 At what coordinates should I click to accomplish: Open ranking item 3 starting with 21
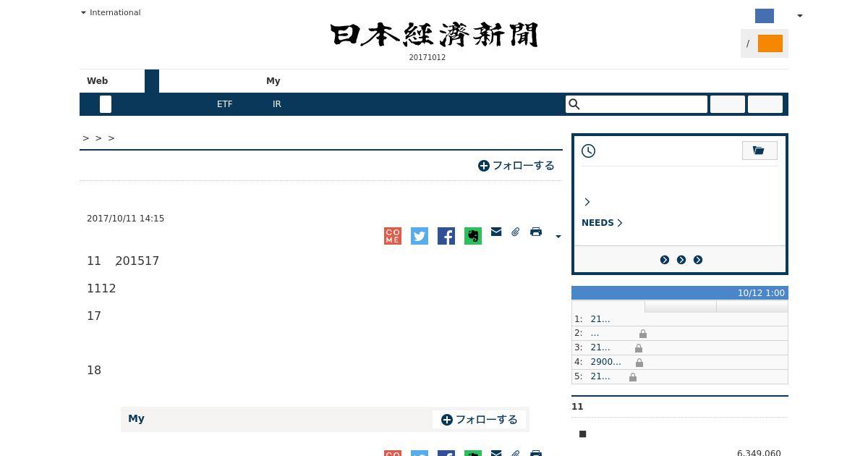[x=600, y=348]
